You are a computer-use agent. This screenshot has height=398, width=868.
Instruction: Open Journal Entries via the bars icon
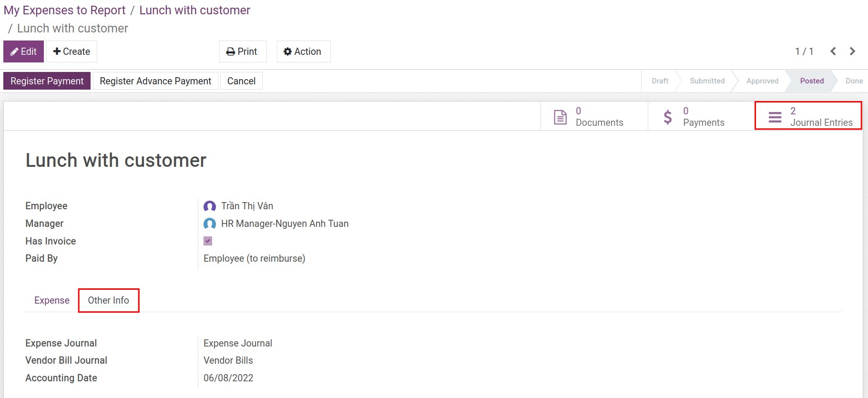pyautogui.click(x=775, y=117)
